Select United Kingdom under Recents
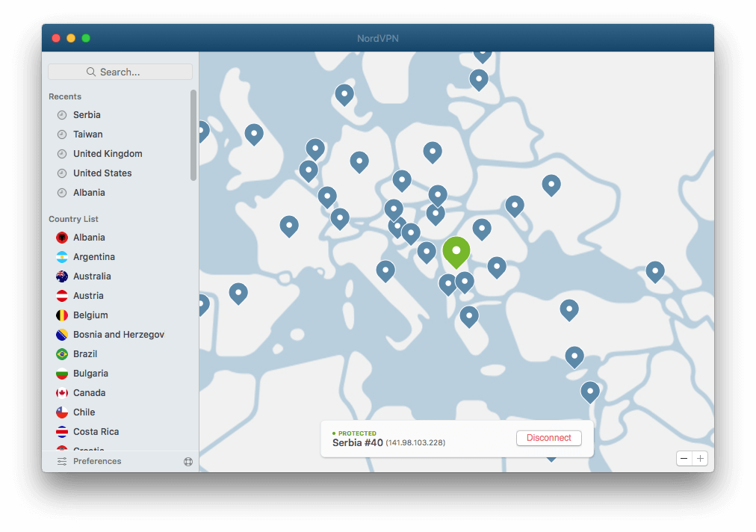The width and height of the screenshot is (756, 532). click(120, 153)
